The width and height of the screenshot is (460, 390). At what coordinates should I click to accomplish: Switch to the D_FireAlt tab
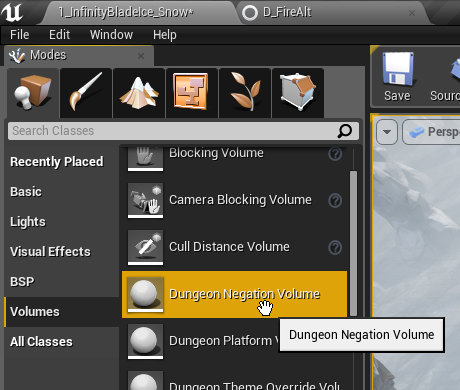[x=287, y=12]
